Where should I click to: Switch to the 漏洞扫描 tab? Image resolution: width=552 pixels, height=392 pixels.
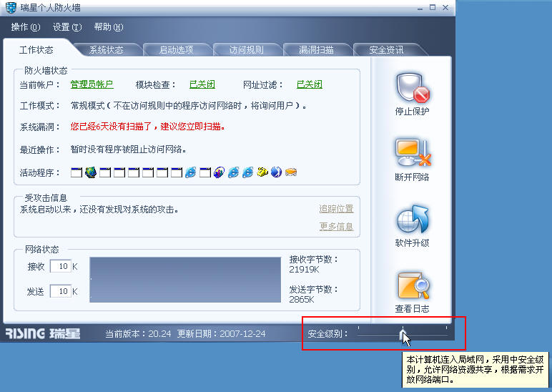(316, 49)
